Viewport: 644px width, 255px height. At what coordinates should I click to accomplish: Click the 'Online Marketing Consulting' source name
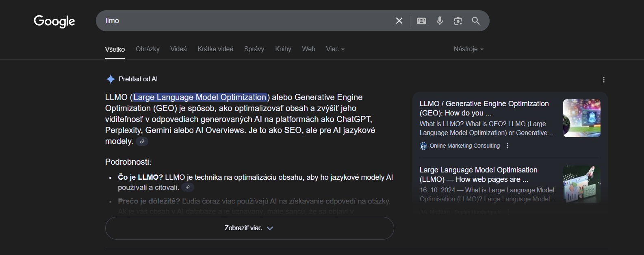pos(465,146)
